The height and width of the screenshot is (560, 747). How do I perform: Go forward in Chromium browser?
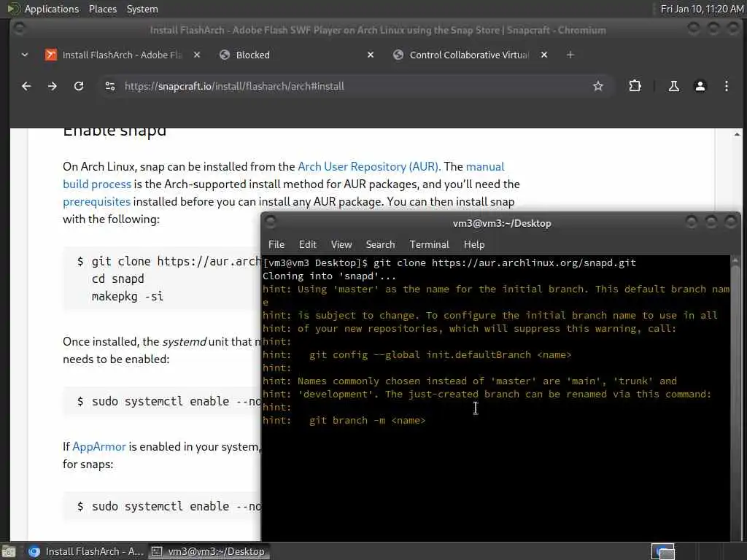pyautogui.click(x=53, y=86)
